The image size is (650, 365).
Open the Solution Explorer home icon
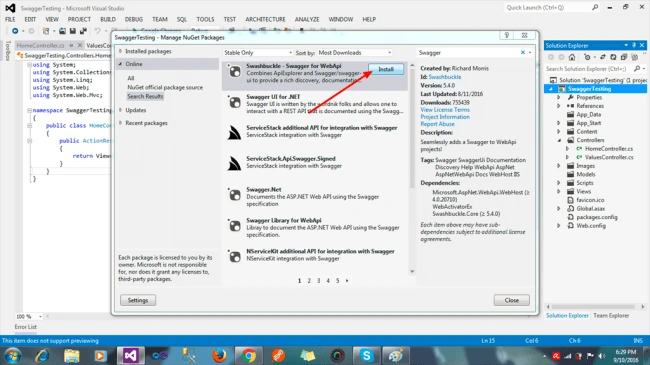572,57
